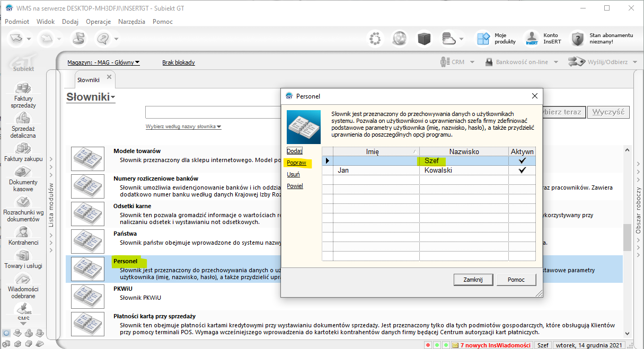
Task: Open Sprzedaż detaliczna module icon
Action: click(x=23, y=118)
